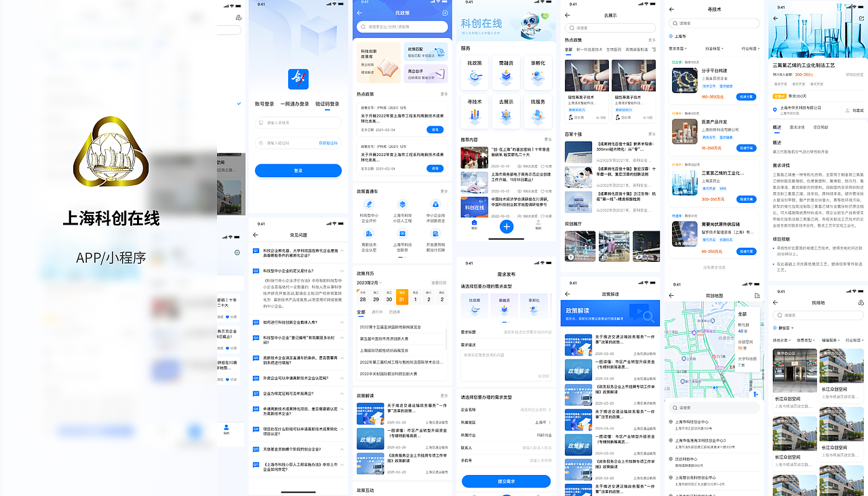Viewport: 868px width, 496px height.
Task: Tap the blue plus button in home tab bar
Action: [506, 227]
